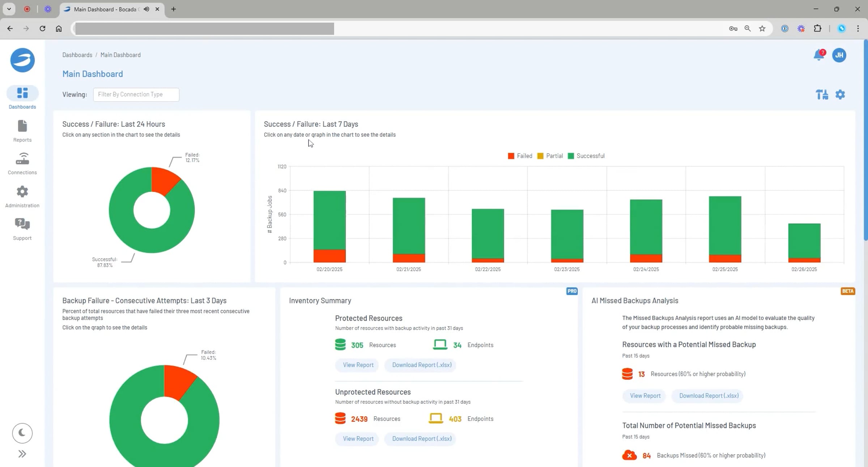The image size is (868, 467).
Task: Open the browser tab search dropdown
Action: pos(9,9)
